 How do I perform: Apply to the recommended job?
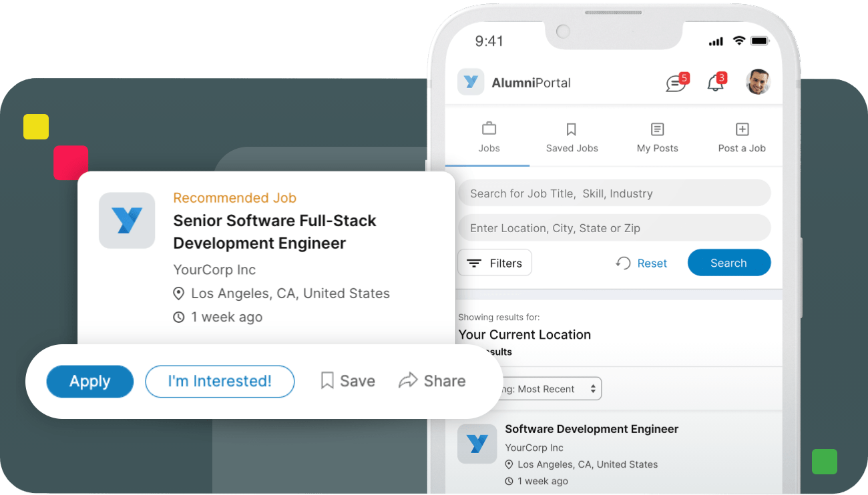pos(90,382)
